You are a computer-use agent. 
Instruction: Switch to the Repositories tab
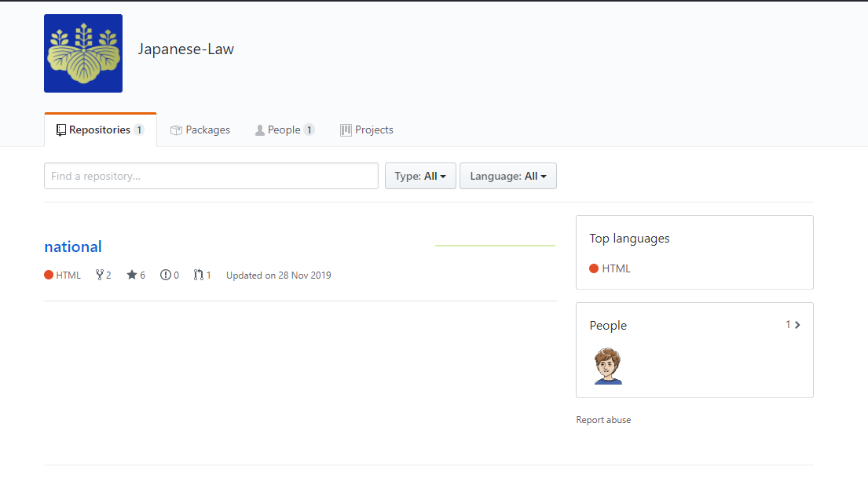100,130
